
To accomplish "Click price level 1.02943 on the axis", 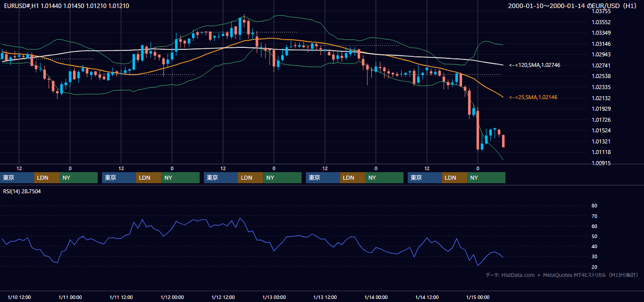I will tap(601, 54).
